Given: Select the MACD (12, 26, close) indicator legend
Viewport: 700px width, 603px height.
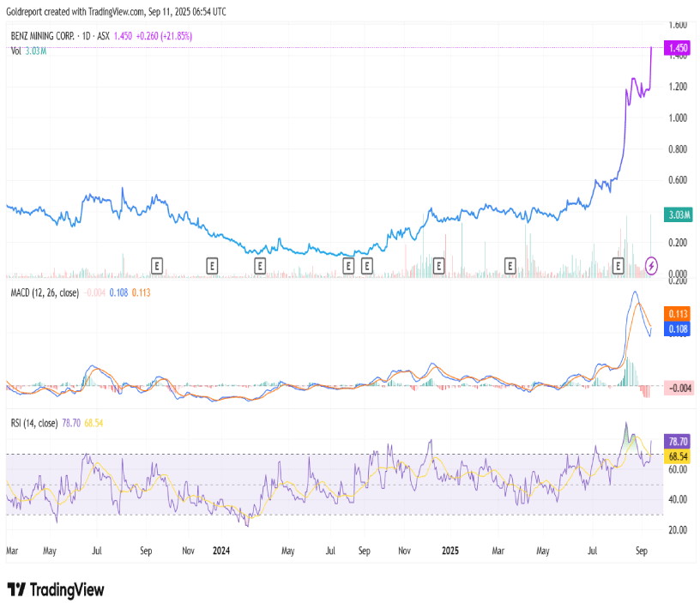Looking at the screenshot, I should [44, 292].
